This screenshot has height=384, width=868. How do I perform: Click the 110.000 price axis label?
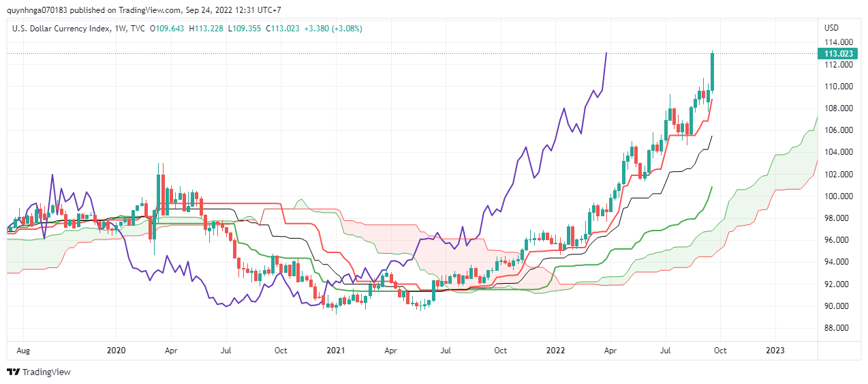pyautogui.click(x=839, y=87)
